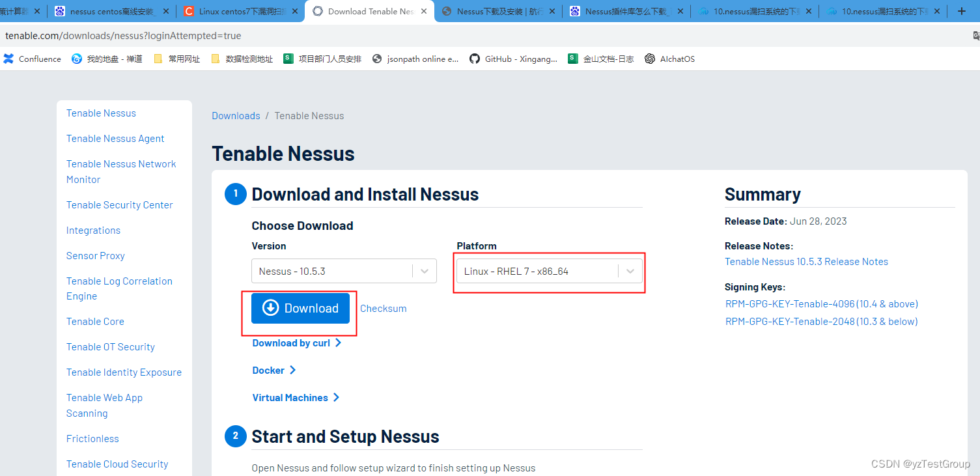This screenshot has height=476, width=980.
Task: Open Tenable Nessus 10.5.3 Release Notes
Action: pyautogui.click(x=806, y=262)
